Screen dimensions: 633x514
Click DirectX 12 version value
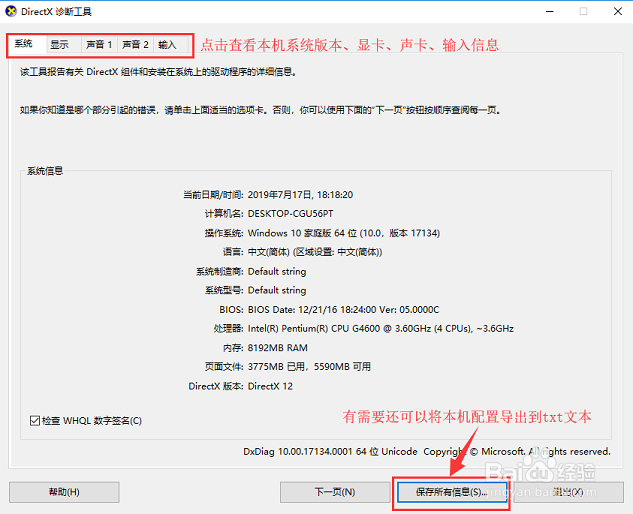click(x=270, y=386)
